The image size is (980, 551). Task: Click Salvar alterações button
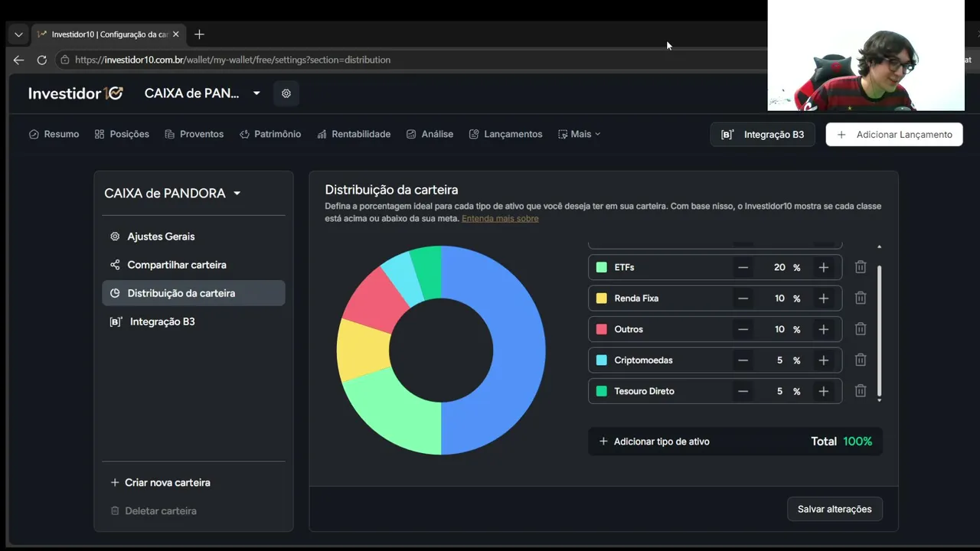click(835, 509)
